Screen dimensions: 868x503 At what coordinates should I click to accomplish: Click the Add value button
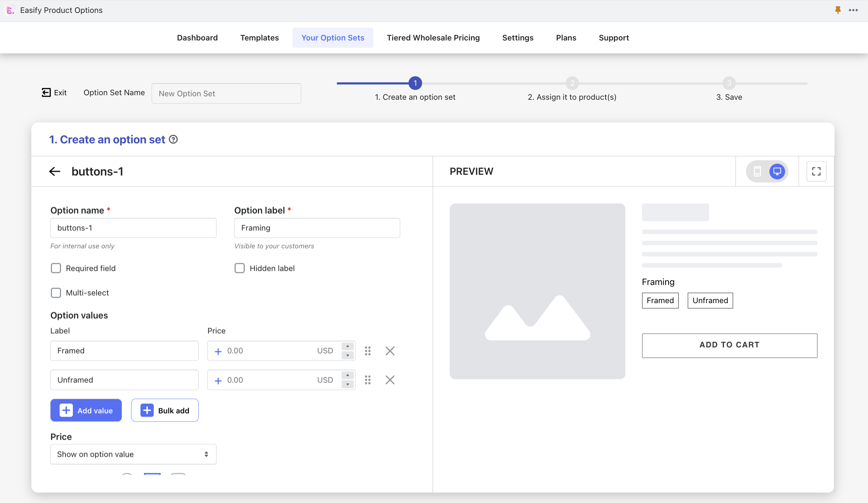click(x=86, y=411)
